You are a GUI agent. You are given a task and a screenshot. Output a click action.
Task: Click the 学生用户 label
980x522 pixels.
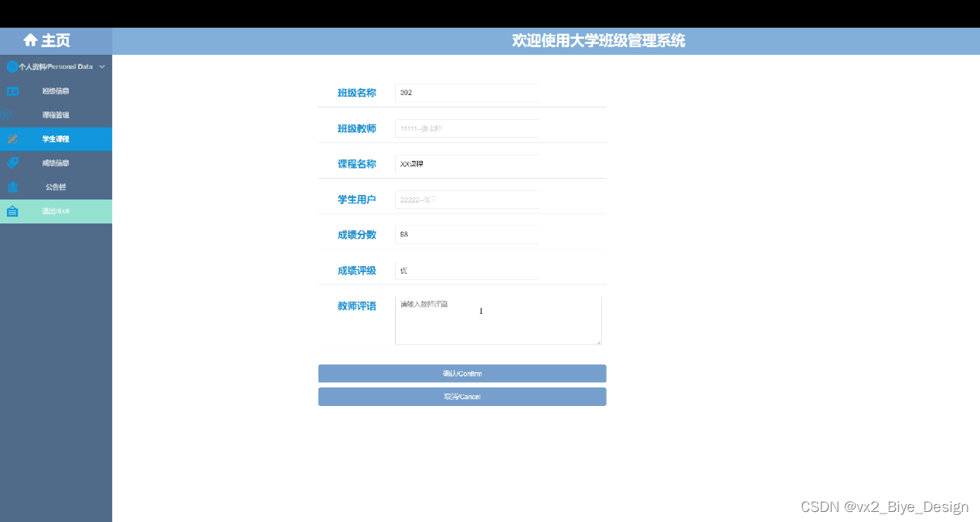357,200
